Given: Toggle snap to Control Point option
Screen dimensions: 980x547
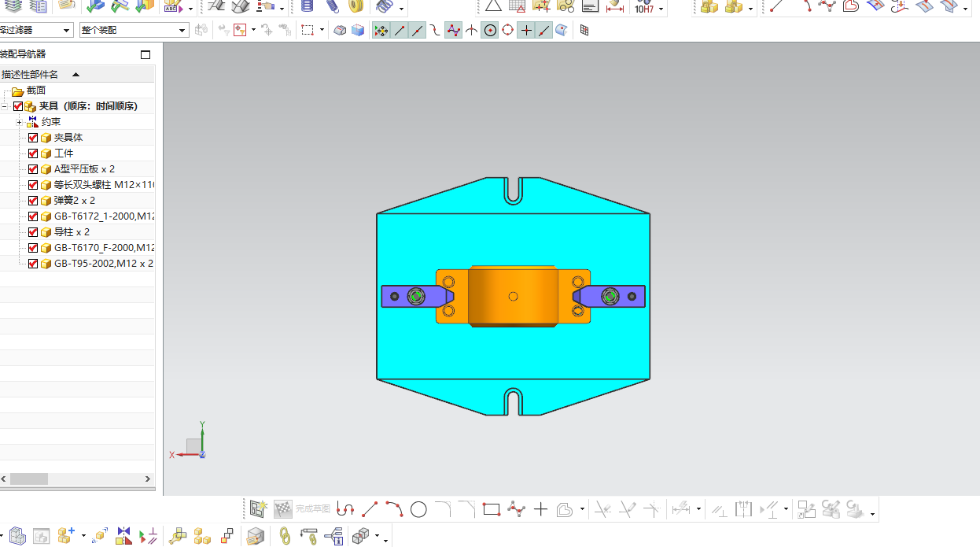Looking at the screenshot, I should click(435, 31).
